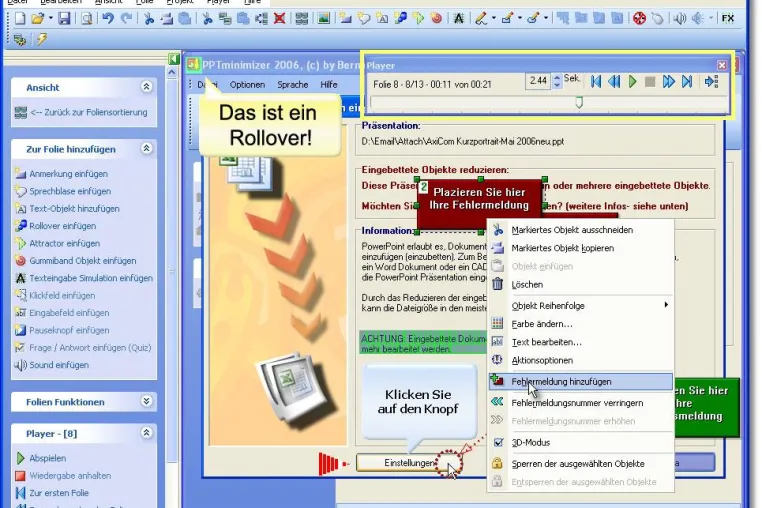Save the project with the floppy disk icon
This screenshot has height=508, width=762.
click(64, 18)
